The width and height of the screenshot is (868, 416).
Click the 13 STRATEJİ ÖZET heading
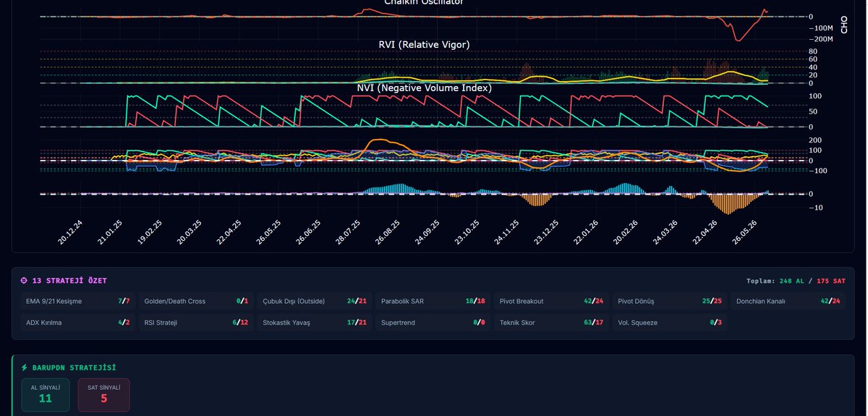69,281
